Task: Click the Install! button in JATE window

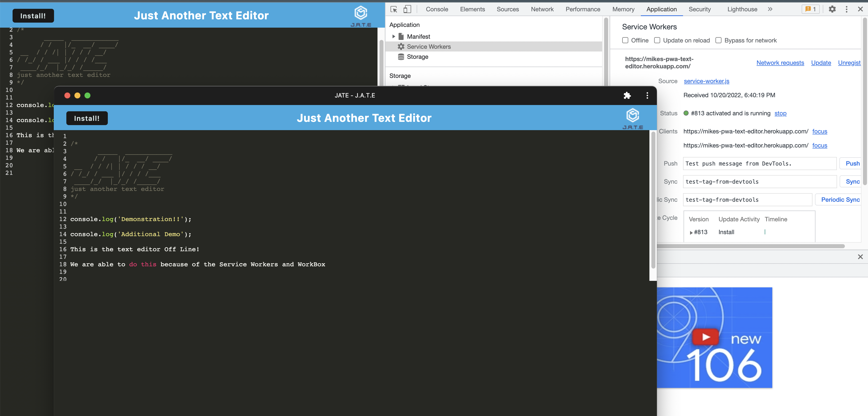Action: point(87,118)
